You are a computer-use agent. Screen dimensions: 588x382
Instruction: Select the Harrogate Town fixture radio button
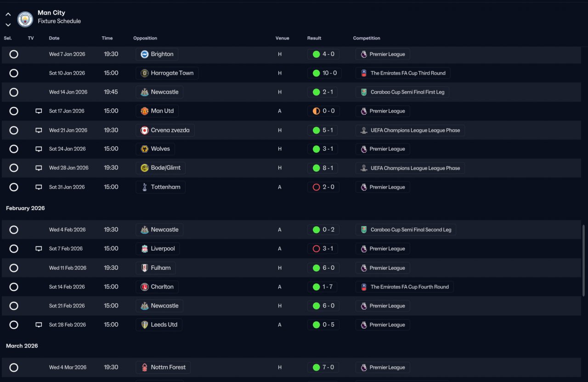point(14,73)
